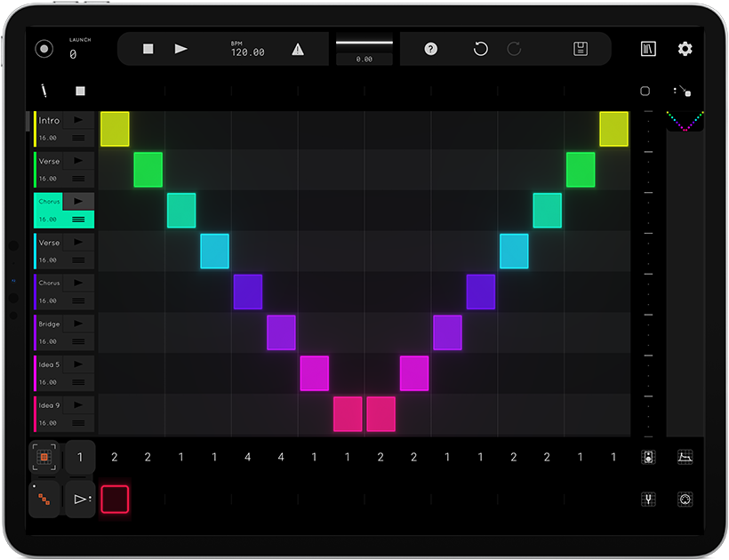Click the Launch counter value 0
729x560 pixels.
(x=73, y=54)
